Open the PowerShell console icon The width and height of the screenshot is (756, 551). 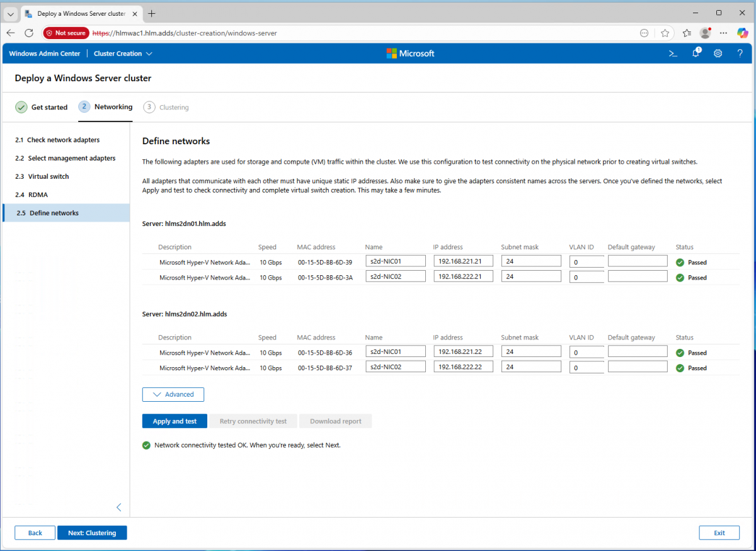click(x=673, y=54)
